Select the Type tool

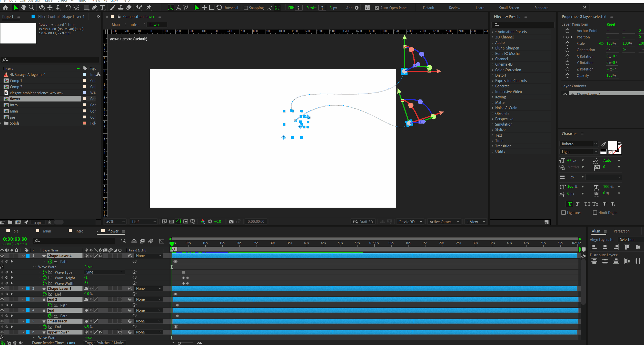tap(102, 7)
